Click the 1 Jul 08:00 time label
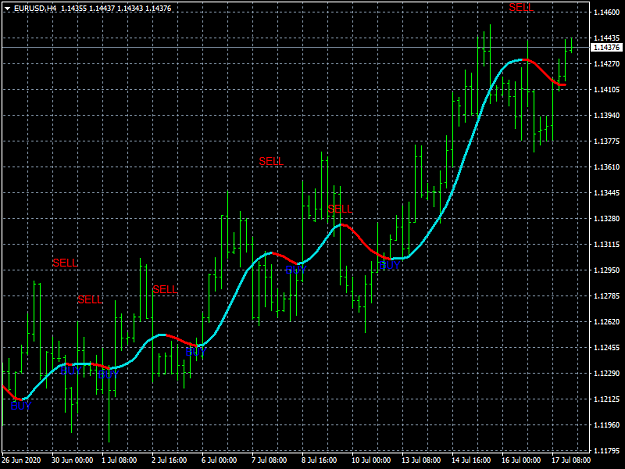Image resolution: width=625 pixels, height=469 pixels. click(x=119, y=460)
